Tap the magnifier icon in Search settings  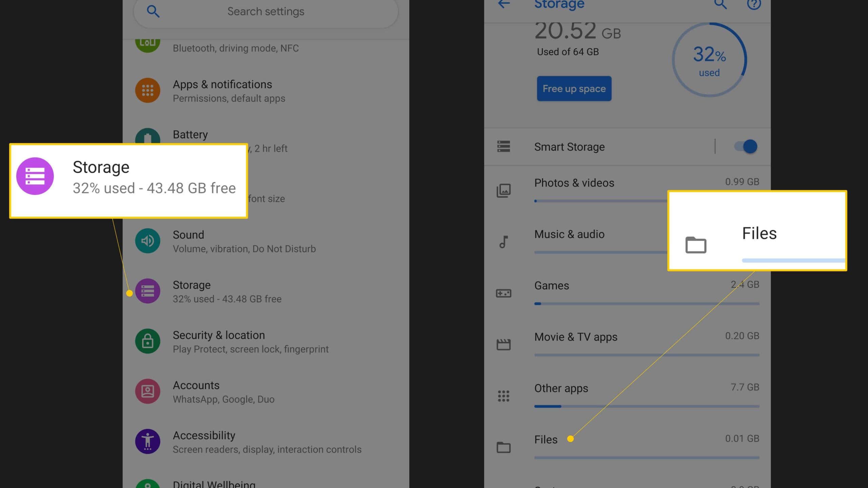coord(153,12)
